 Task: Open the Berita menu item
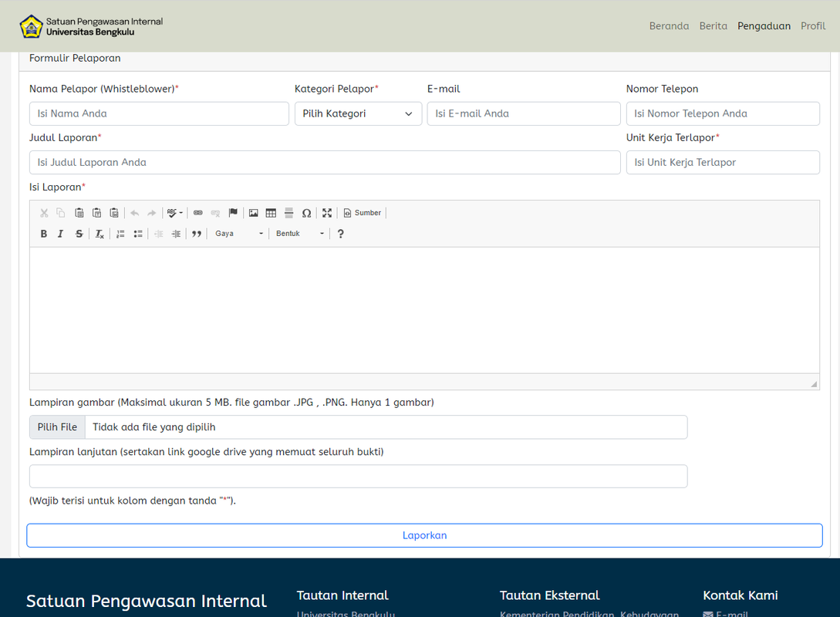(713, 25)
